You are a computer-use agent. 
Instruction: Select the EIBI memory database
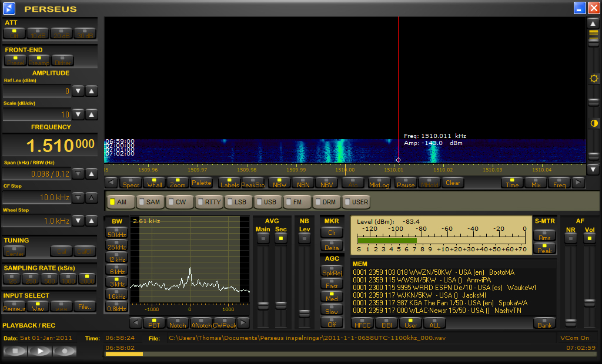387,323
